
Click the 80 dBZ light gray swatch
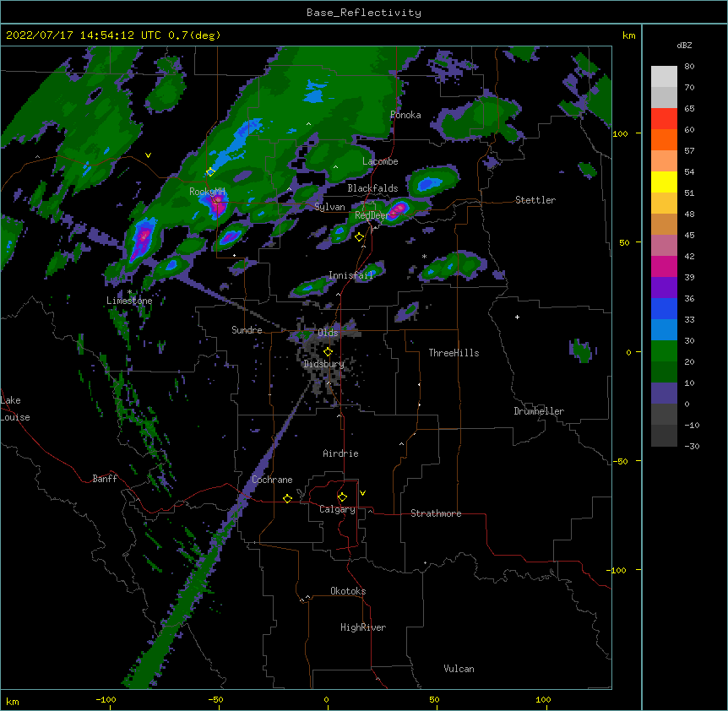[664, 77]
